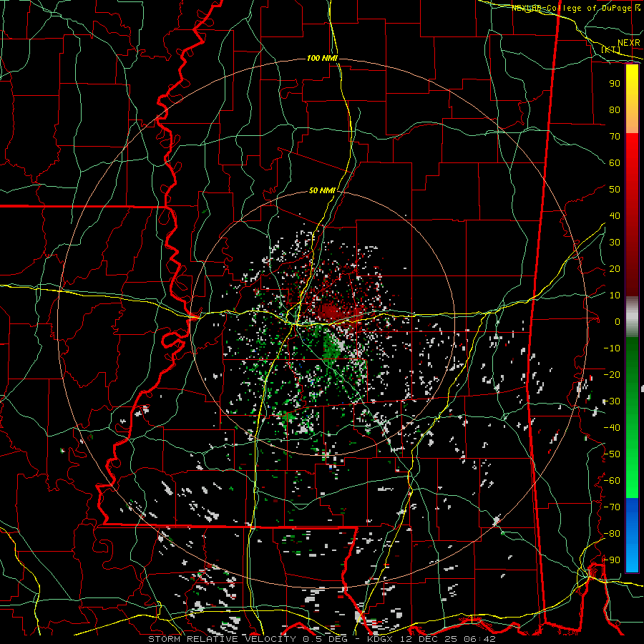This screenshot has width=644, height=644.
Task: Click the storm relative velocity caption at the bottom
Action: 321,639
